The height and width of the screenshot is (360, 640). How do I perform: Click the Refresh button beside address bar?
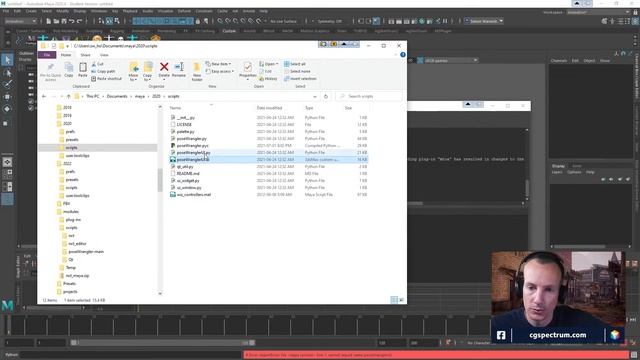pos(326,97)
